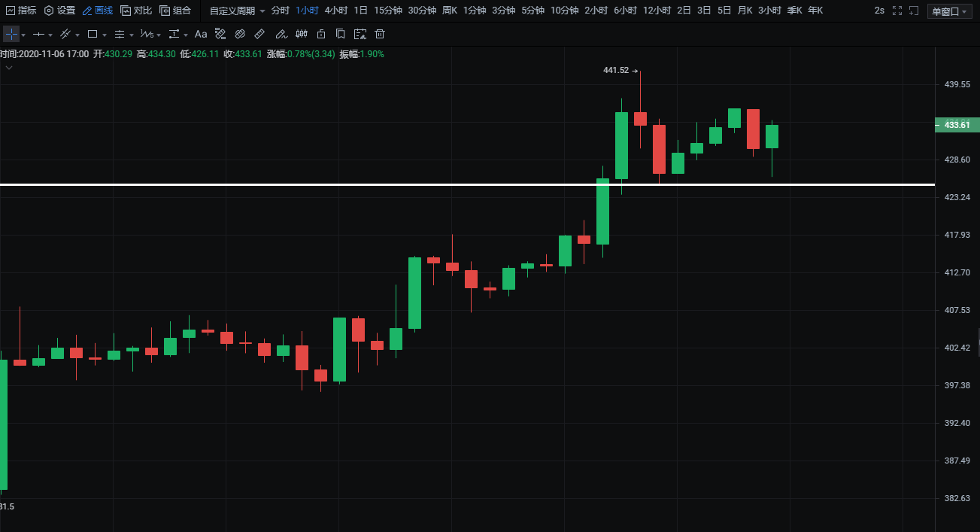Switch to the 15分钟 timeframe

click(x=388, y=11)
